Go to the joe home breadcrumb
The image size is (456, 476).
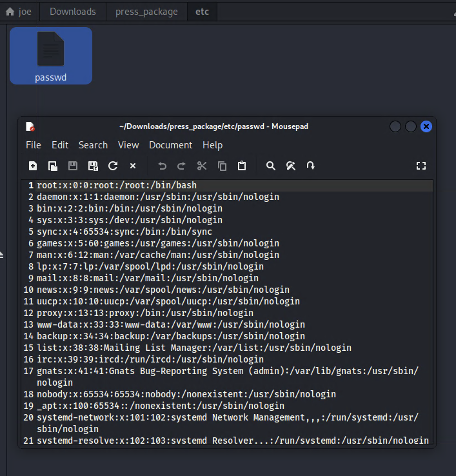tap(19, 12)
